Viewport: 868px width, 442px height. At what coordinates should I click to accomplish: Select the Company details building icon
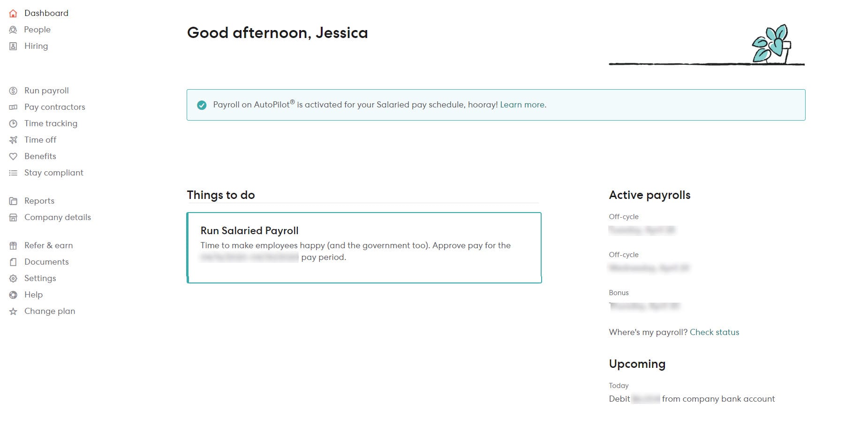pos(13,217)
